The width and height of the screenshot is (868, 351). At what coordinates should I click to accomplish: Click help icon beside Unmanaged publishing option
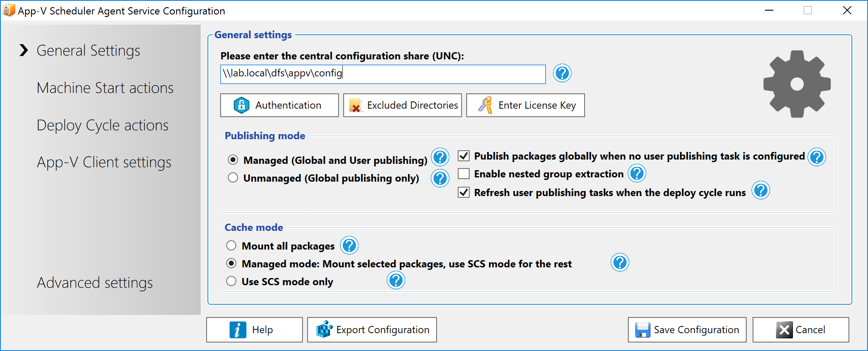click(440, 178)
